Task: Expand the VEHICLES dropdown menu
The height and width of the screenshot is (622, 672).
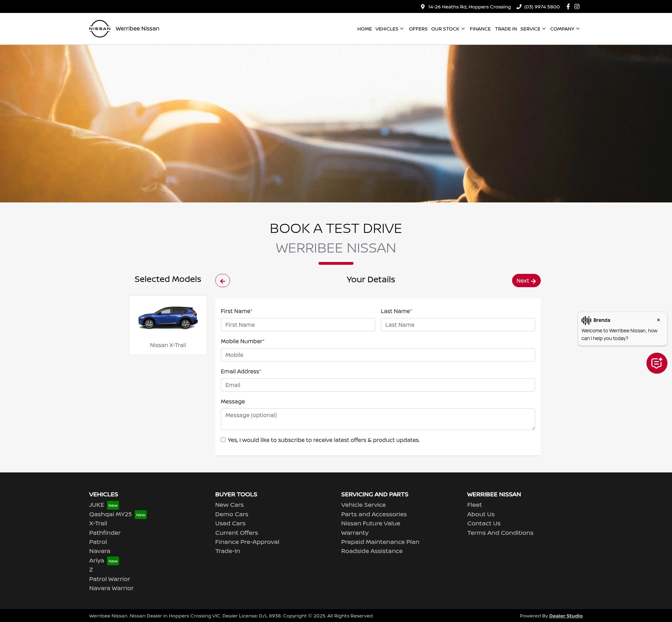Action: tap(389, 29)
